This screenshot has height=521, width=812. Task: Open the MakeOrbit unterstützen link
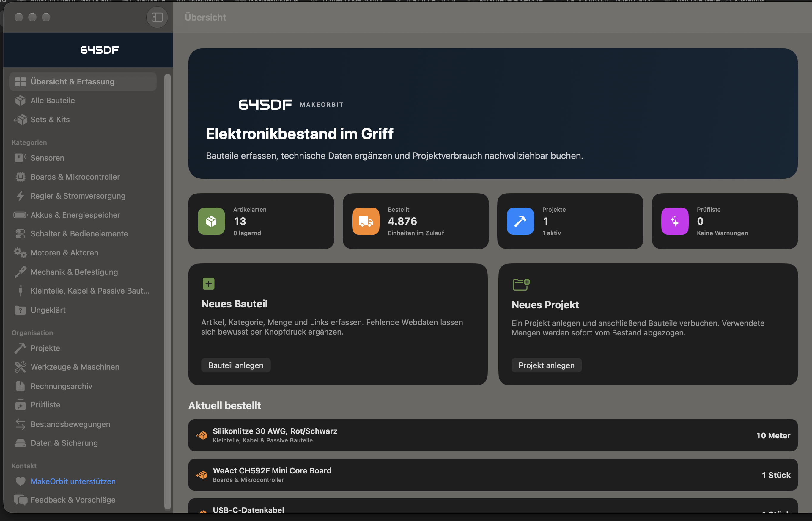73,481
